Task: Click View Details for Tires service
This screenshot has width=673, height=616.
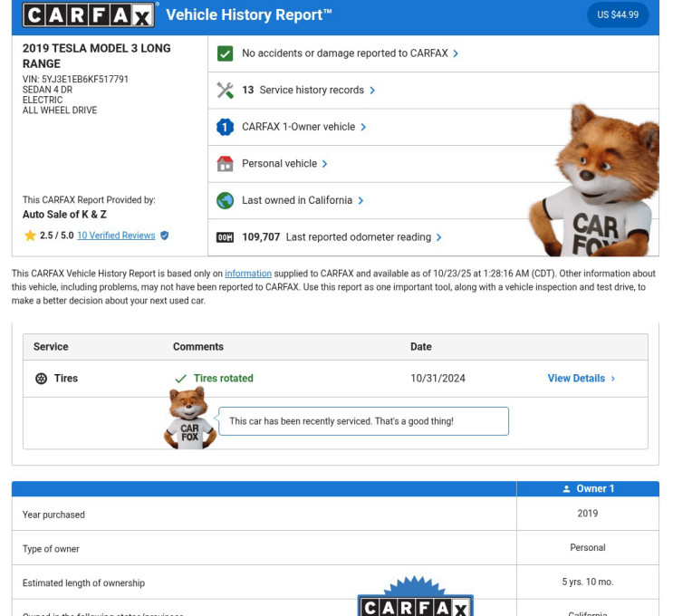Action: 581,379
